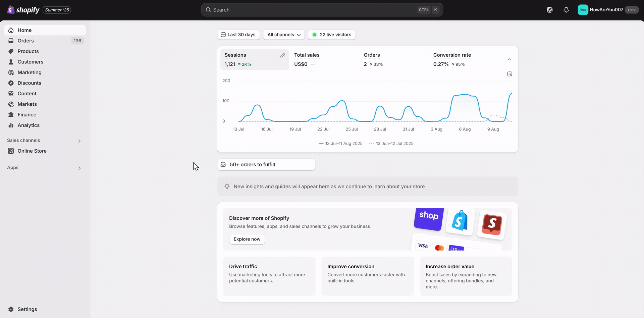The width and height of the screenshot is (644, 318).
Task: Click the blue Shopify bag tile
Action: [x=460, y=221]
